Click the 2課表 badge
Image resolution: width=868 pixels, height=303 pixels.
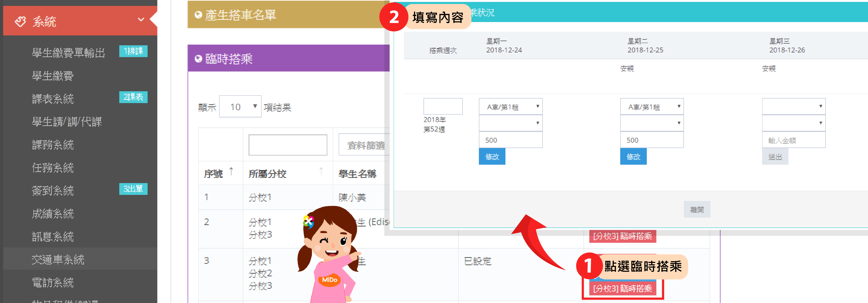(133, 97)
